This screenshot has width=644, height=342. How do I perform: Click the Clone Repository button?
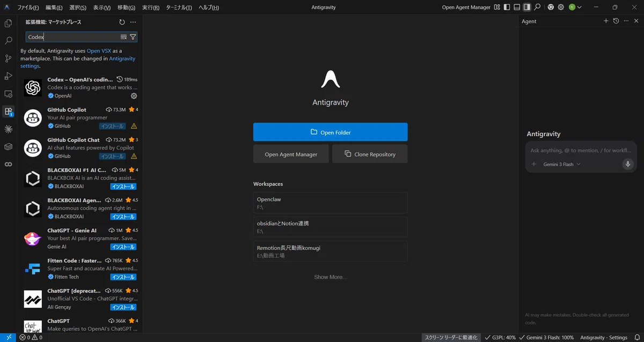tap(370, 154)
